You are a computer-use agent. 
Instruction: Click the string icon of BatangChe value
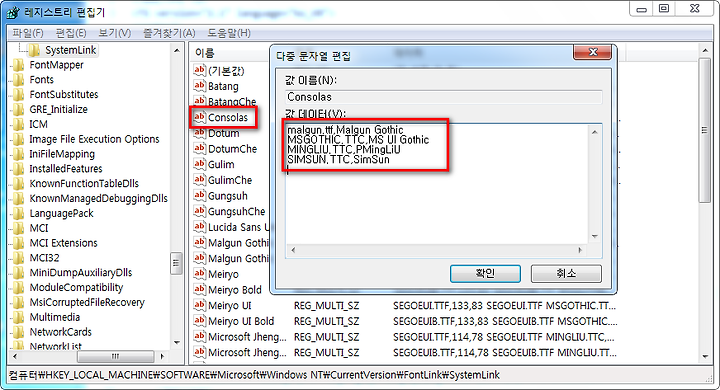click(199, 101)
